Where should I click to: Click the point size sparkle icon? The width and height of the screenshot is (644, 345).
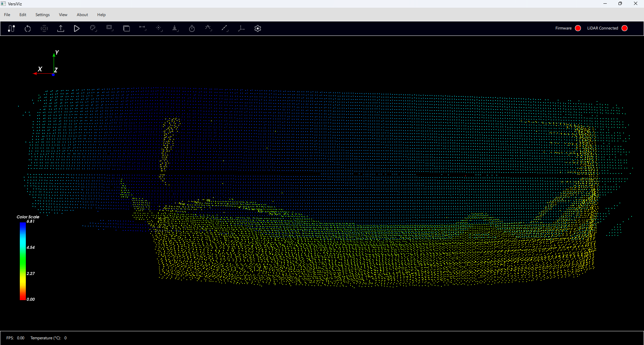[x=159, y=28]
